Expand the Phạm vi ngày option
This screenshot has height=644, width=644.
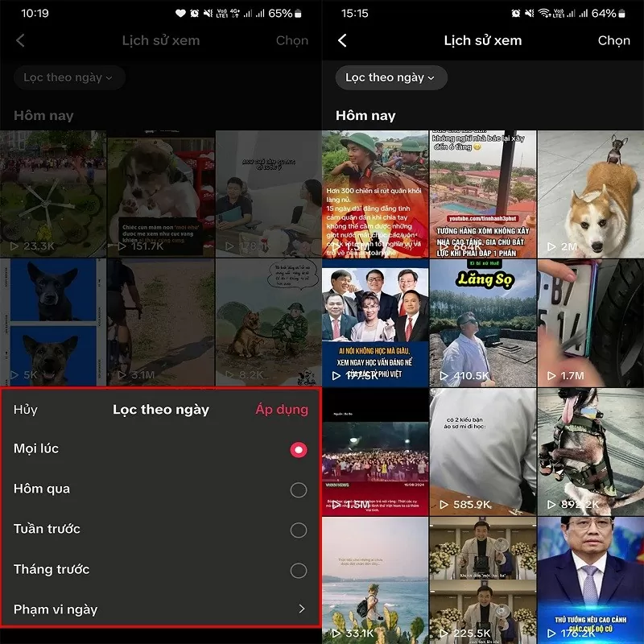pos(298,609)
